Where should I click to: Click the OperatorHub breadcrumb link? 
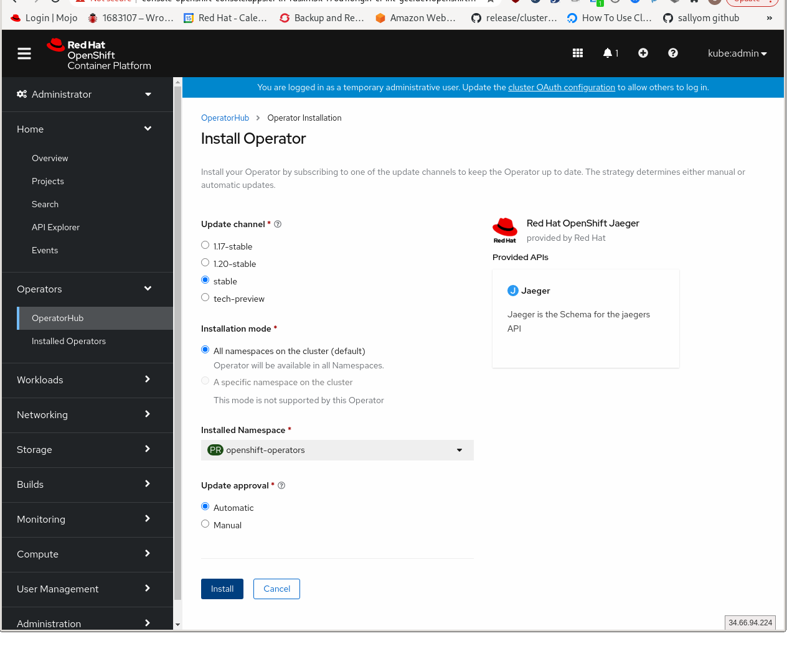point(225,118)
